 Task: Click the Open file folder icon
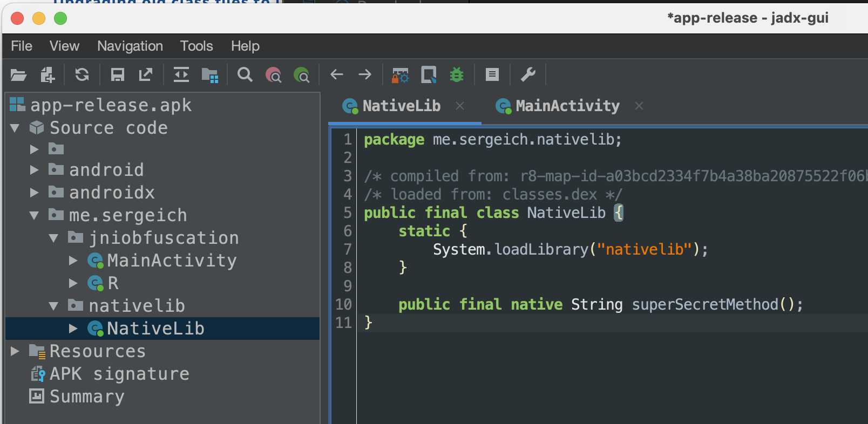18,75
